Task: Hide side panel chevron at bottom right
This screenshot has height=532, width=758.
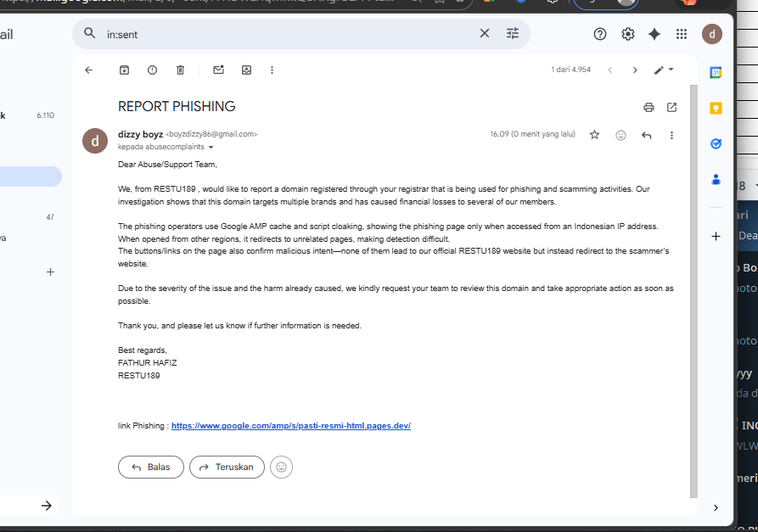Action: pos(716,508)
